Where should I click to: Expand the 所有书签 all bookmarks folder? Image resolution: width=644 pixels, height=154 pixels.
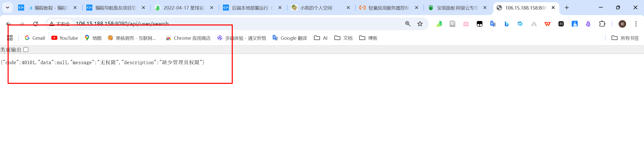(x=625, y=38)
